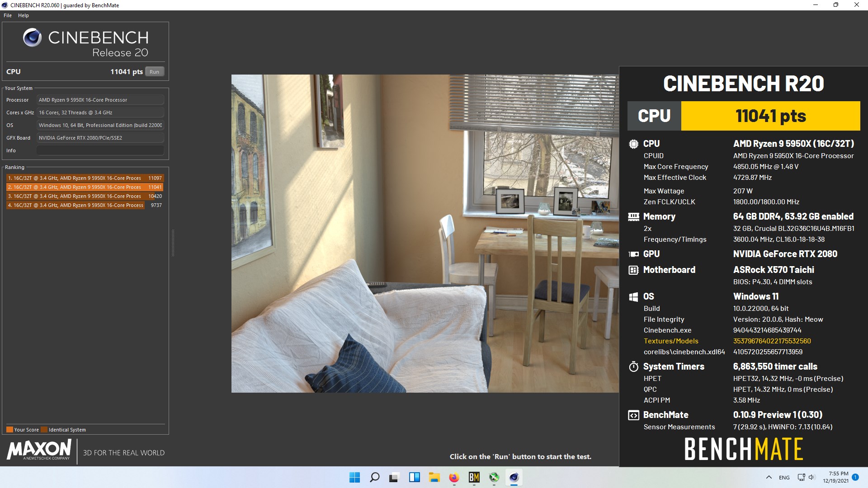Image resolution: width=868 pixels, height=488 pixels.
Task: Click the BenchMate code bracket icon
Action: (633, 415)
